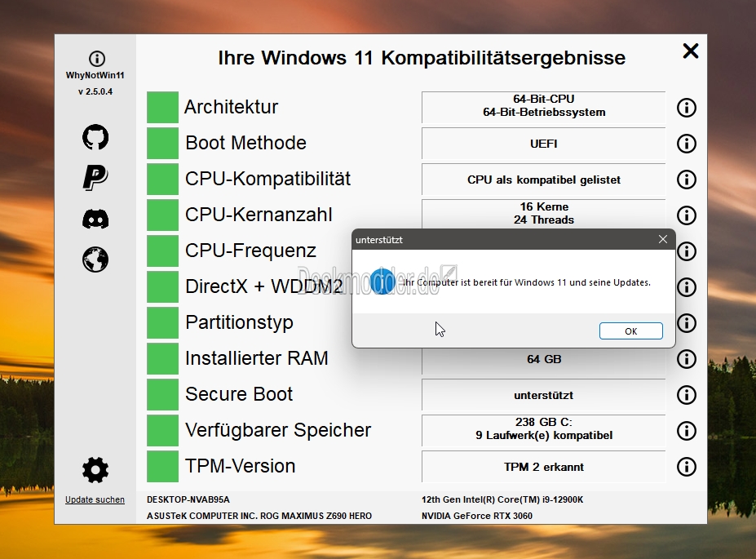
Task: Click the info icon for Boot Methode
Action: pyautogui.click(x=686, y=144)
